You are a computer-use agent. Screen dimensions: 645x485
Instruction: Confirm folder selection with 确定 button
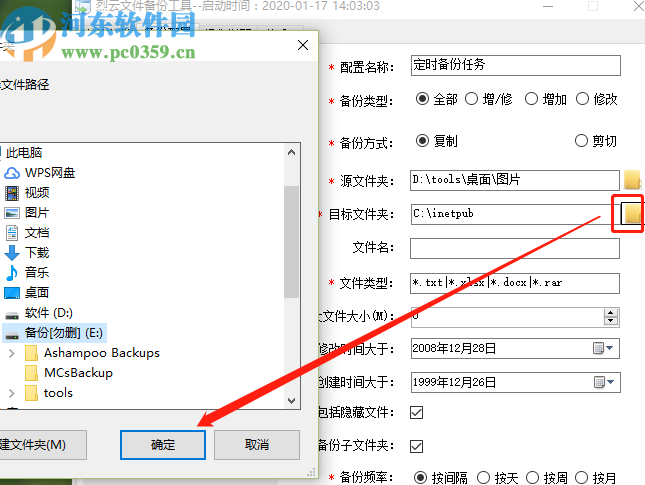(163, 445)
